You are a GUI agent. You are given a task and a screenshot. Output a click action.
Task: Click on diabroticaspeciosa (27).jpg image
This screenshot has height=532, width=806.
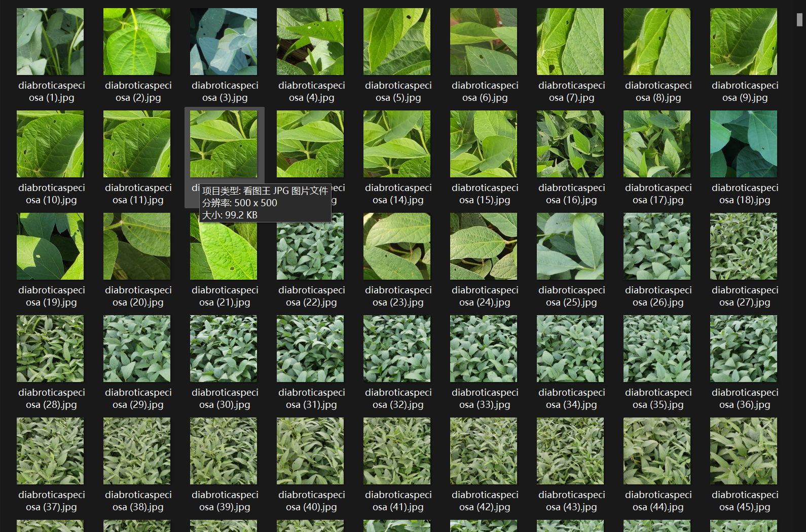point(744,246)
